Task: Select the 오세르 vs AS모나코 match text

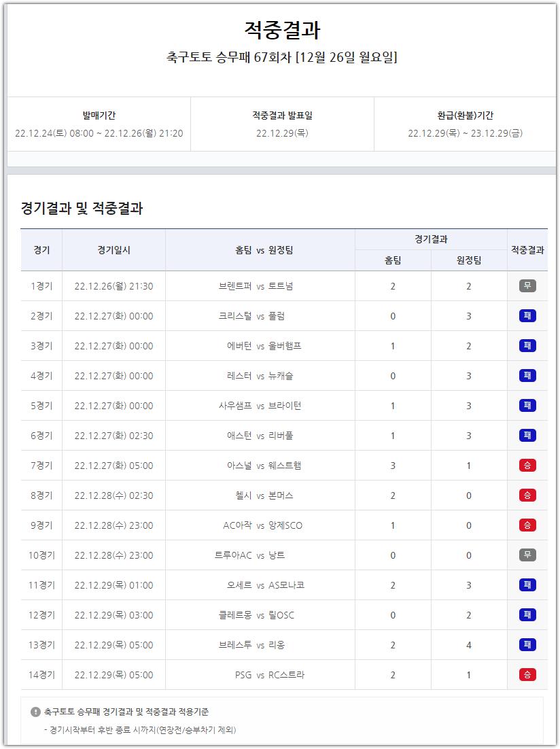Action: pos(266,585)
